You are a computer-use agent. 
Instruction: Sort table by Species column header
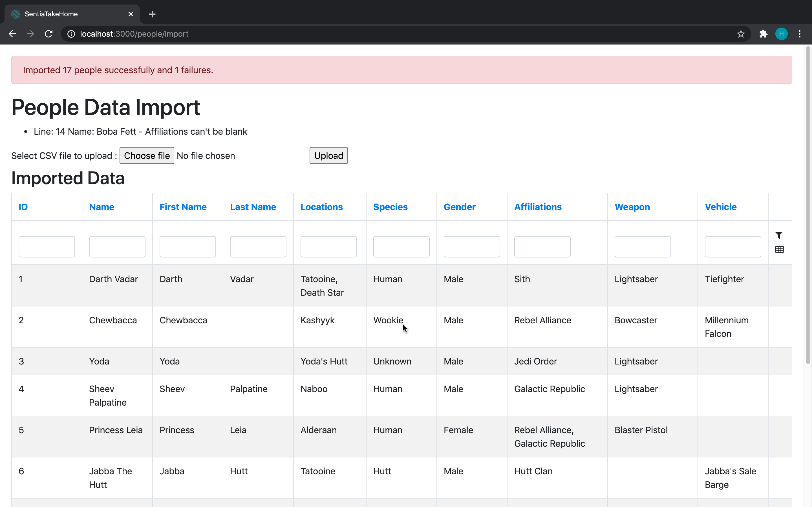point(390,207)
